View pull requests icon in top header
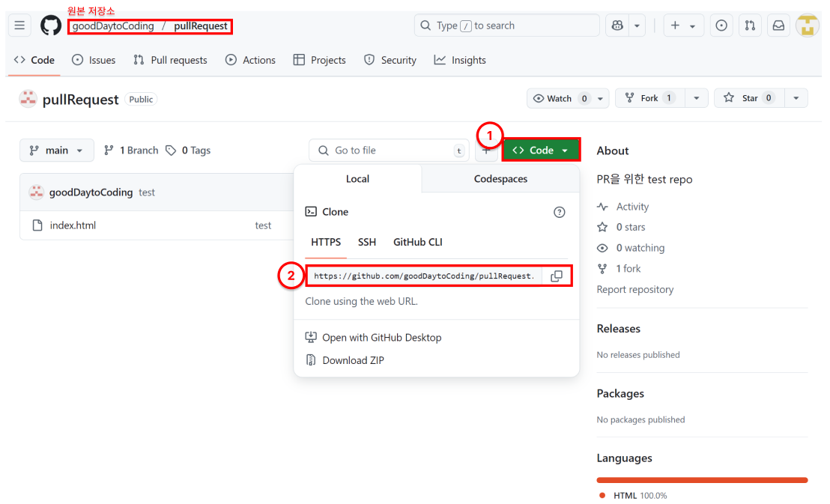Screen dimensions: 830x504 coord(750,25)
